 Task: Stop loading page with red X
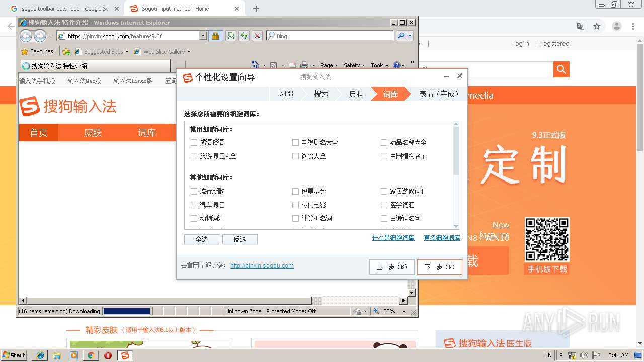[257, 36]
